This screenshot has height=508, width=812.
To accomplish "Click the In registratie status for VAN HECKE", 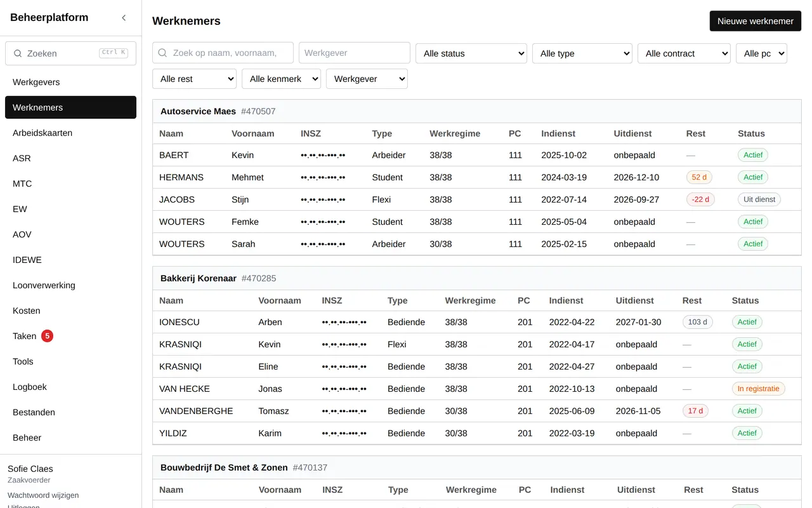I will pyautogui.click(x=758, y=389).
